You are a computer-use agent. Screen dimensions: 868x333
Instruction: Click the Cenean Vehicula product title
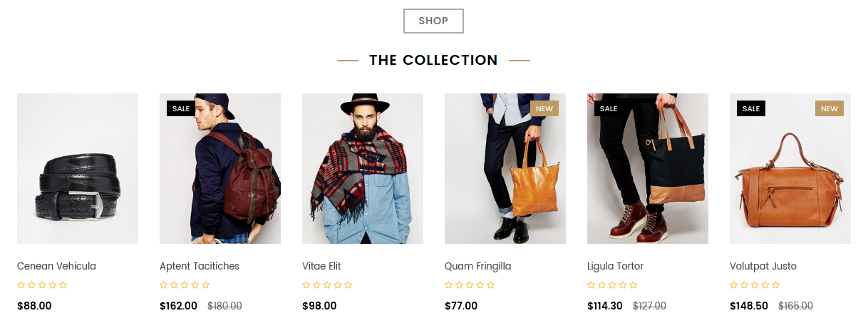click(56, 266)
